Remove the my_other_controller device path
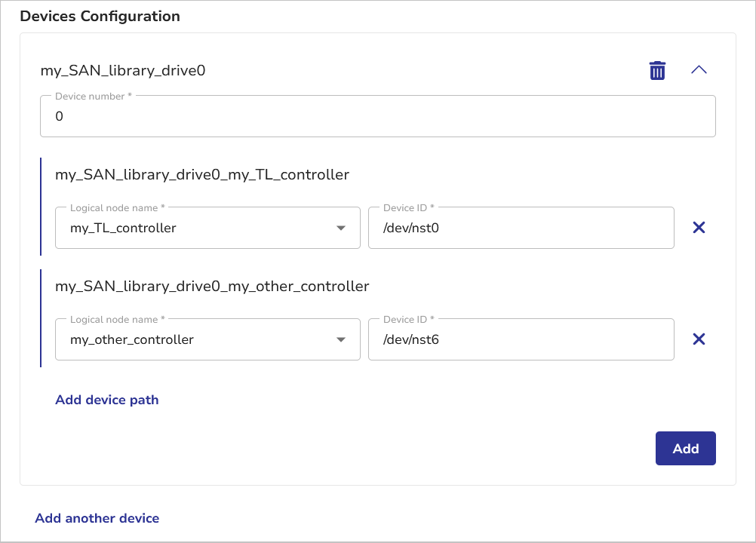 pyautogui.click(x=699, y=339)
